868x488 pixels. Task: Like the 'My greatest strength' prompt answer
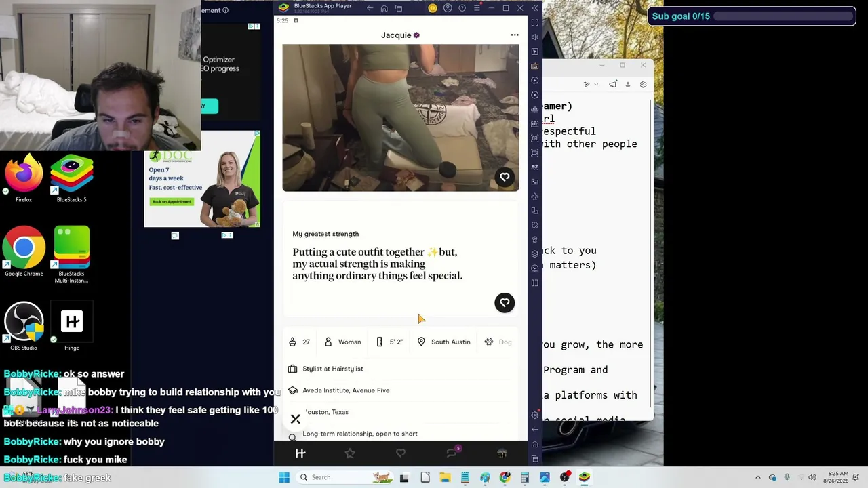[x=505, y=303]
